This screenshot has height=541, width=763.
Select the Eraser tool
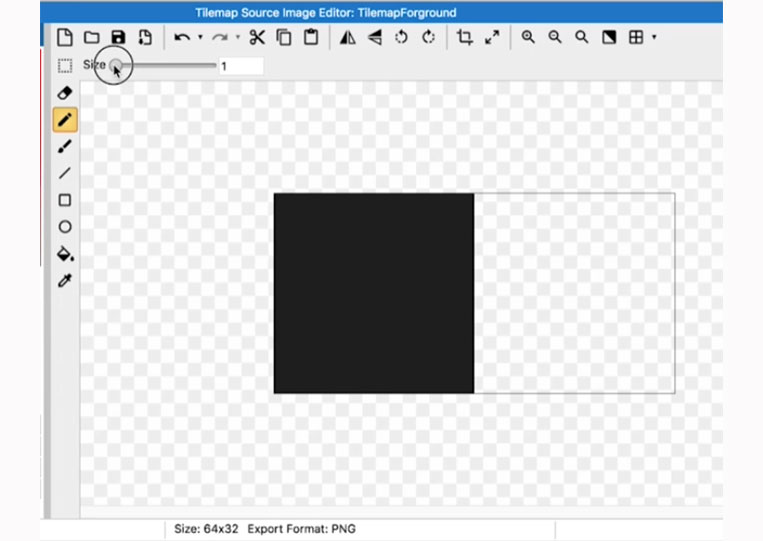(x=65, y=93)
